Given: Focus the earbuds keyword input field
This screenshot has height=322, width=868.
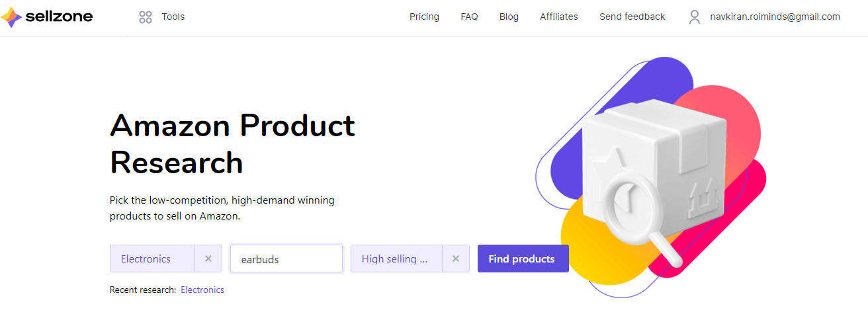Looking at the screenshot, I should 286,259.
